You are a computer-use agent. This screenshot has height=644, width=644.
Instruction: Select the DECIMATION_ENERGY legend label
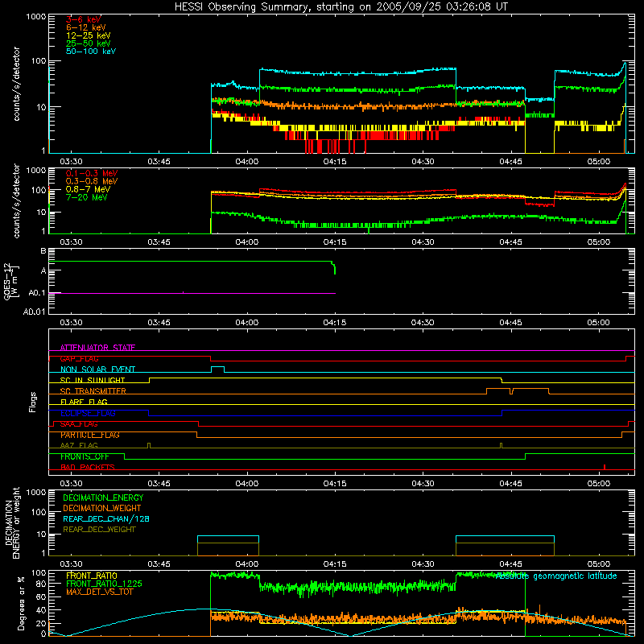point(103,497)
